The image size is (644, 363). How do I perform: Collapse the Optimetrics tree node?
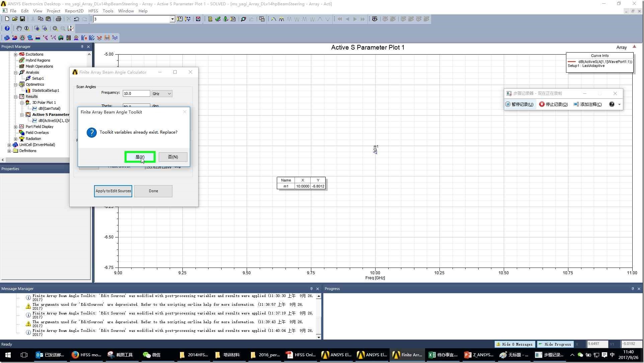15,84
